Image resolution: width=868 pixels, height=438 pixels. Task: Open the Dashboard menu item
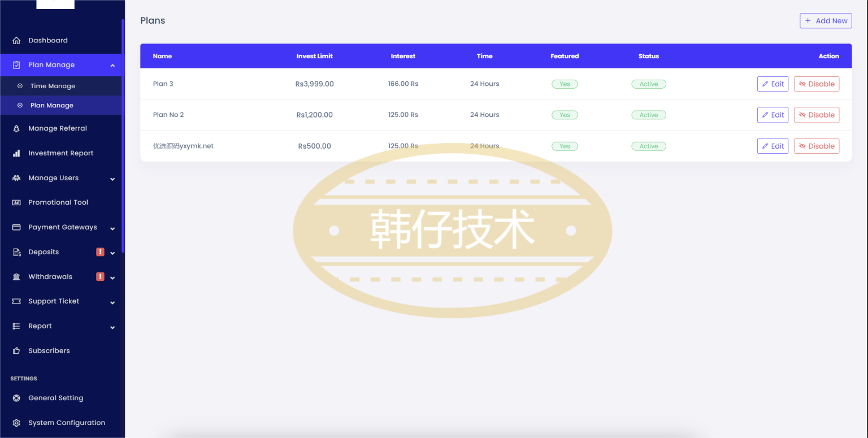(x=60, y=41)
